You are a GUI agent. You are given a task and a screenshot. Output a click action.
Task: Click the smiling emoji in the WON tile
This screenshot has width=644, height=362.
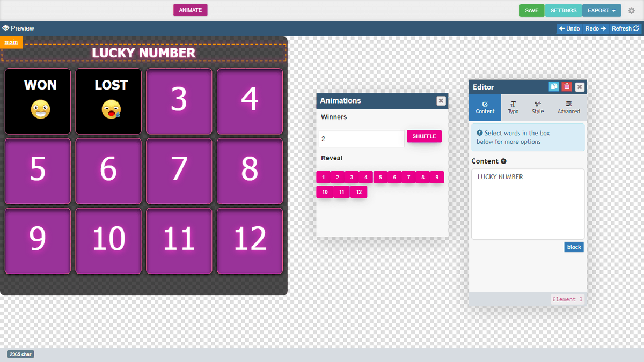[40, 109]
